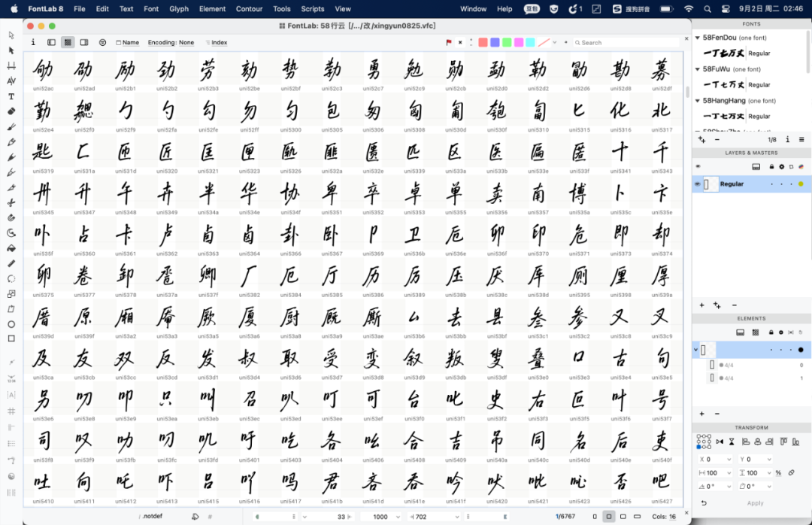Open the font info 'i' icon

click(x=33, y=43)
